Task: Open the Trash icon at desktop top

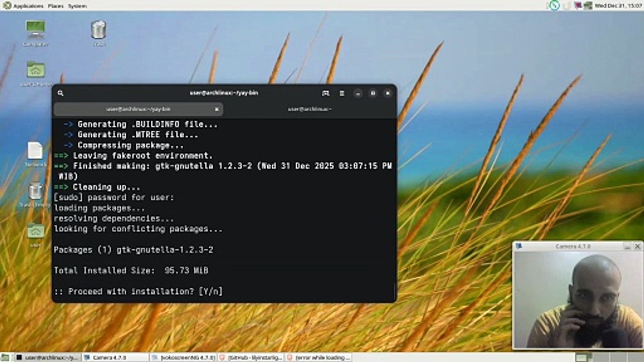Action: (99, 33)
